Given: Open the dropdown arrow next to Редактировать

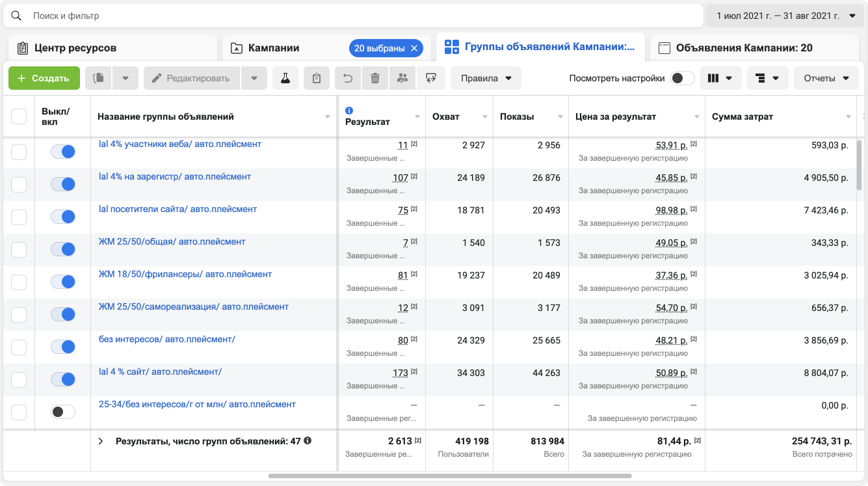Looking at the screenshot, I should [254, 78].
